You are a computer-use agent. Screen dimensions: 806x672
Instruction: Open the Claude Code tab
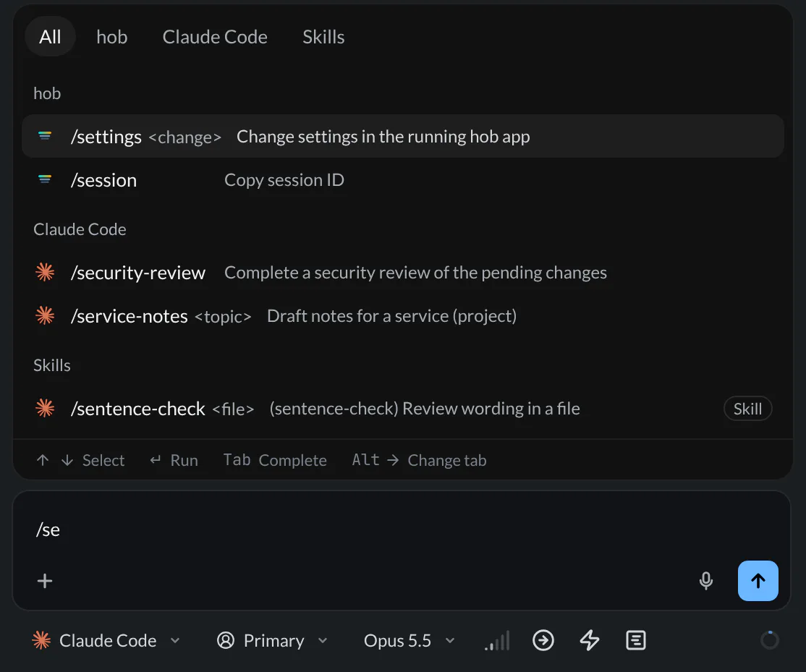[x=215, y=37]
